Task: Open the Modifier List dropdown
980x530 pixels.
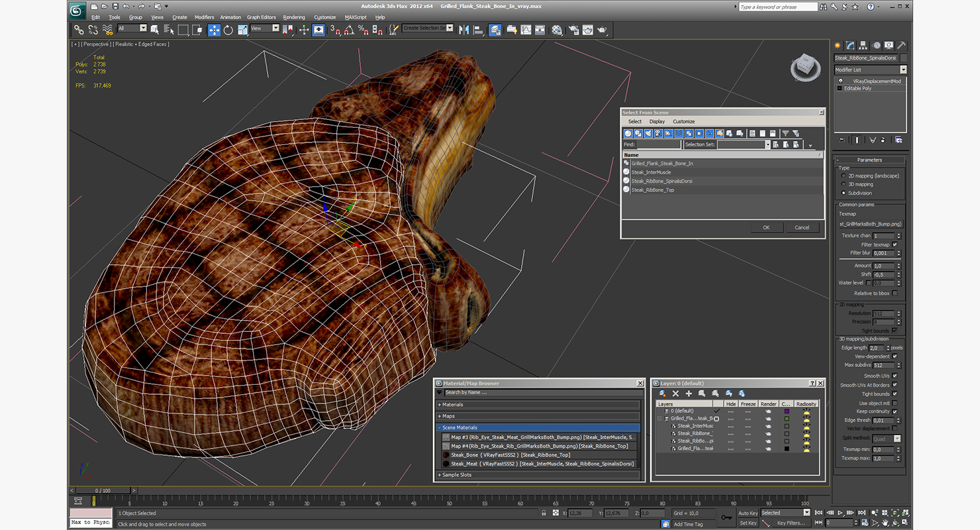Action: click(x=903, y=70)
